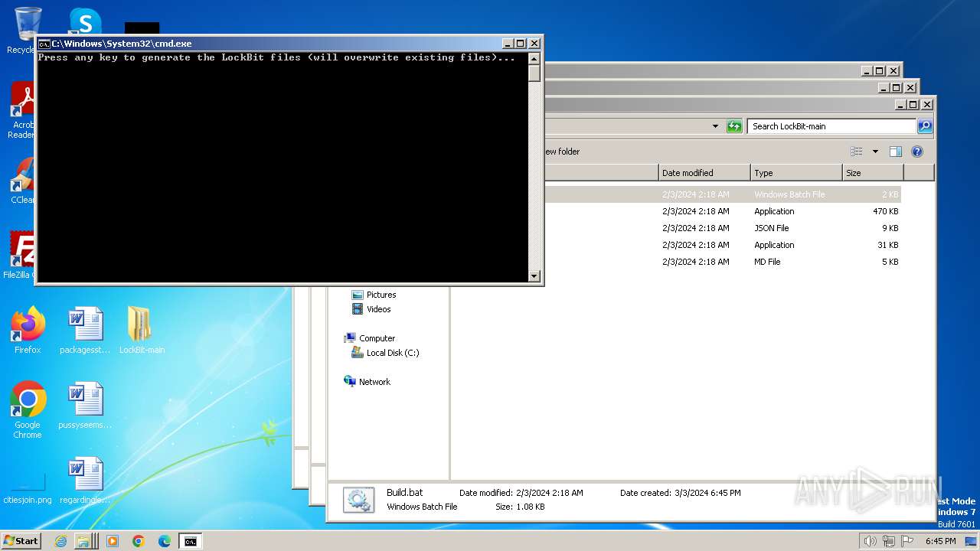Expand the address bar history dropdown

715,126
